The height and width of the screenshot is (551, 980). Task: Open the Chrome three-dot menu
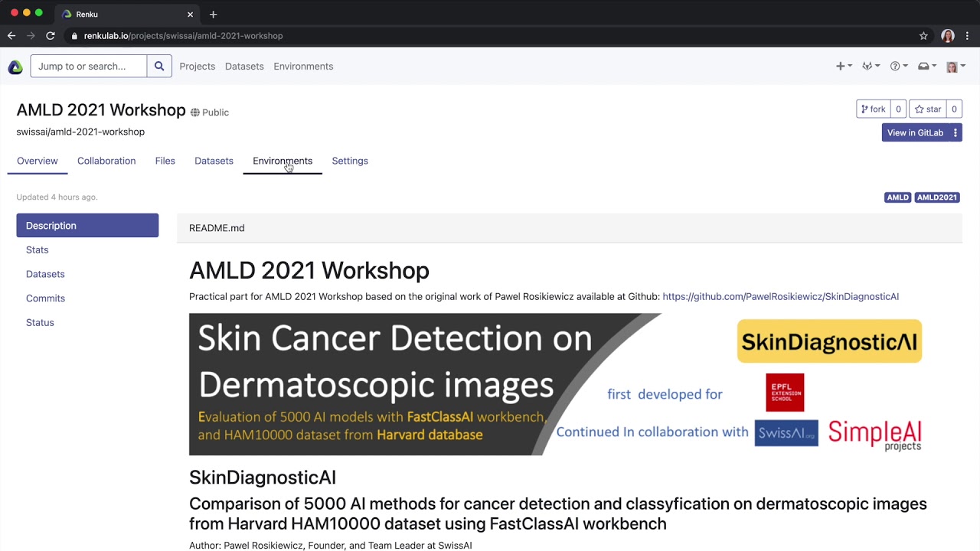pos(968,36)
